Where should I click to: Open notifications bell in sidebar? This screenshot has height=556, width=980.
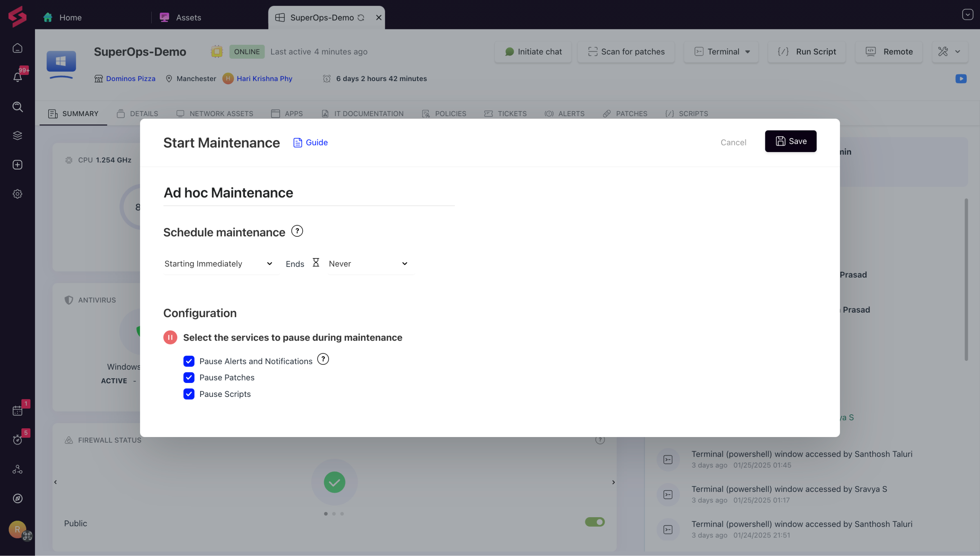point(17,77)
